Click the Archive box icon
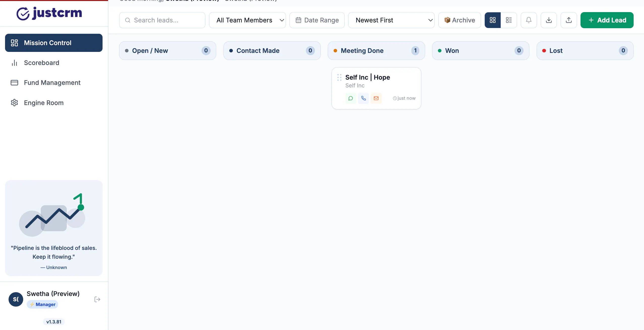This screenshot has height=330, width=644. click(447, 20)
